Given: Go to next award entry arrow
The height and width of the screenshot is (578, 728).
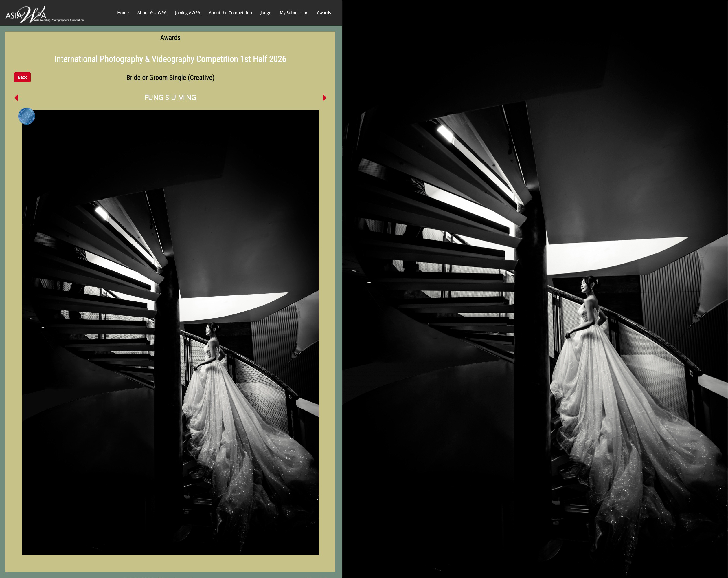Looking at the screenshot, I should click(324, 98).
